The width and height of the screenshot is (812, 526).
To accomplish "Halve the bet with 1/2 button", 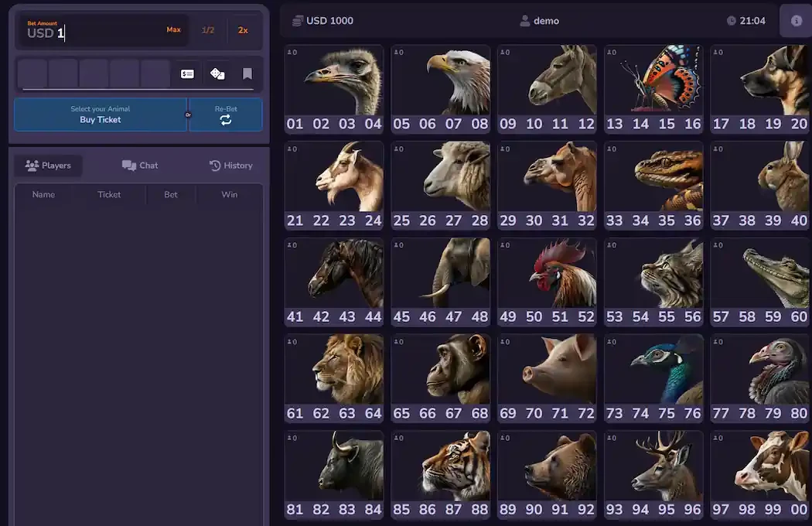I will coord(208,30).
